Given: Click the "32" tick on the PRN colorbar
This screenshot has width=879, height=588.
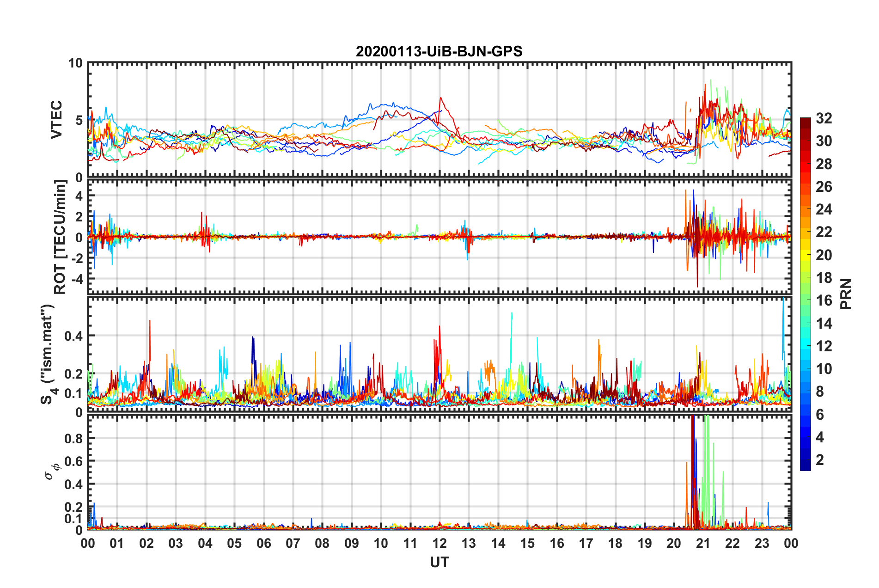Looking at the screenshot, I should pyautogui.click(x=824, y=118).
